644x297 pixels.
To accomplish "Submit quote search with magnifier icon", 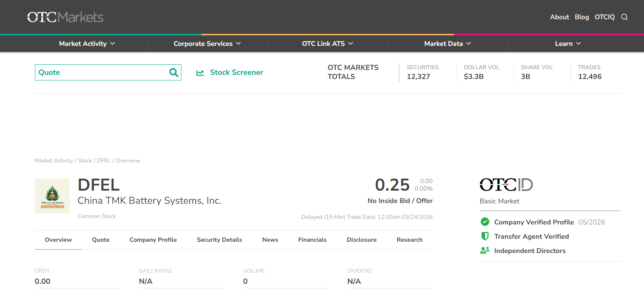I will [x=173, y=72].
